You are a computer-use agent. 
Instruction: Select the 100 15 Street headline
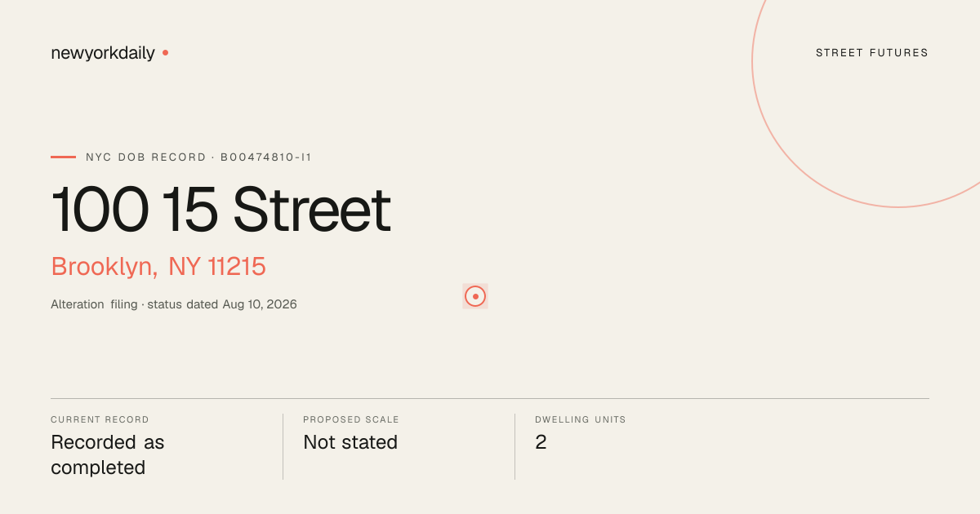pos(220,210)
